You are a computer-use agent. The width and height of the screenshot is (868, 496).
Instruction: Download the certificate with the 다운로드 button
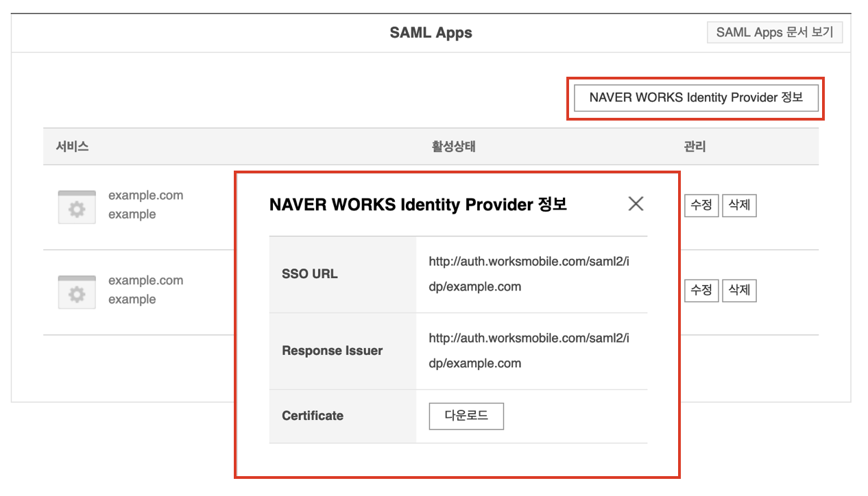(x=466, y=416)
